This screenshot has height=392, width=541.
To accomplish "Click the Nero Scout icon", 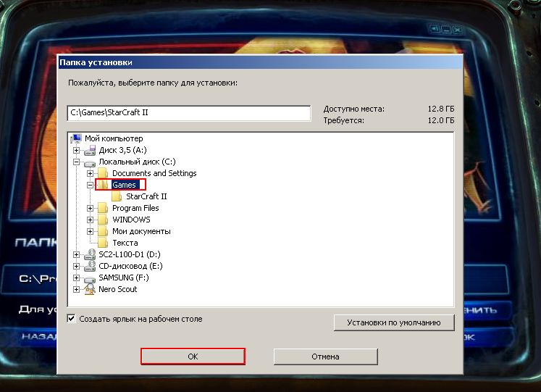I will point(90,289).
